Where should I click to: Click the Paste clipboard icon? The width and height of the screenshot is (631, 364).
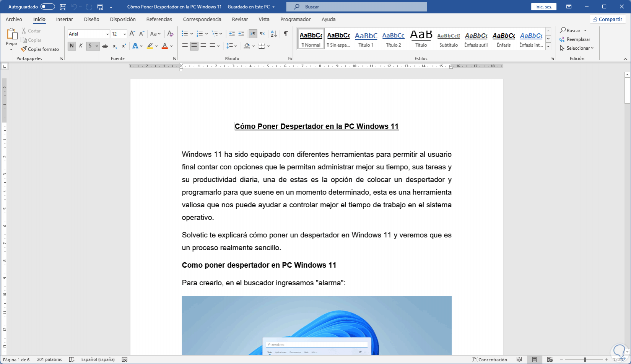click(11, 34)
